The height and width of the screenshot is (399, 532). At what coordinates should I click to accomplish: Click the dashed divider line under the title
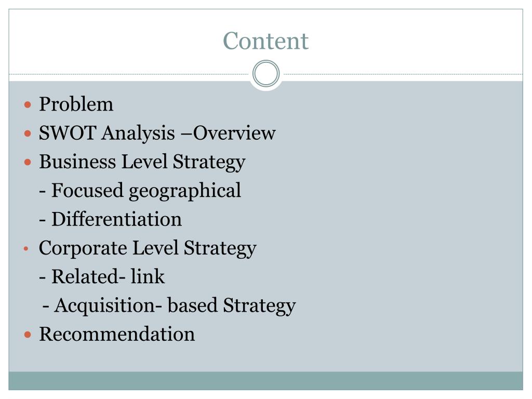coord(130,74)
